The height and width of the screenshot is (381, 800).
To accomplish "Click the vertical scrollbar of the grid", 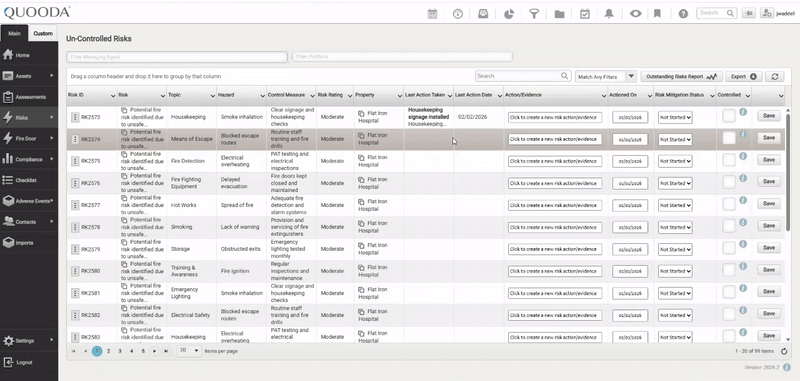I will point(788,171).
